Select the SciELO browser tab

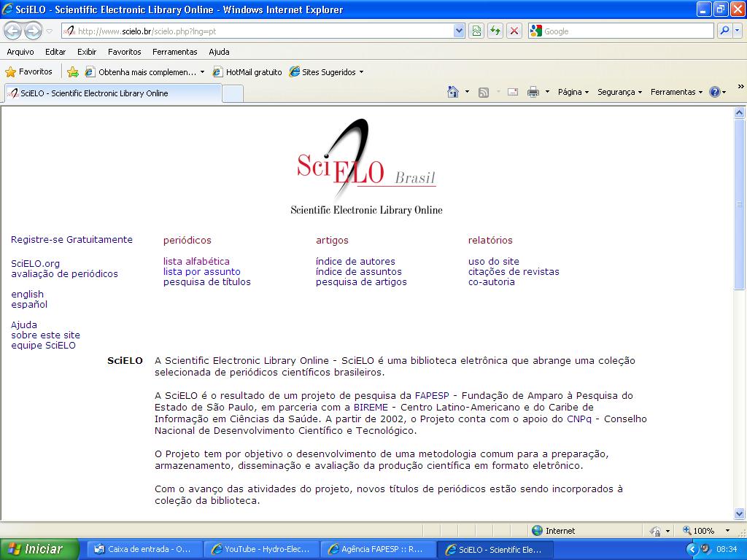click(x=113, y=93)
